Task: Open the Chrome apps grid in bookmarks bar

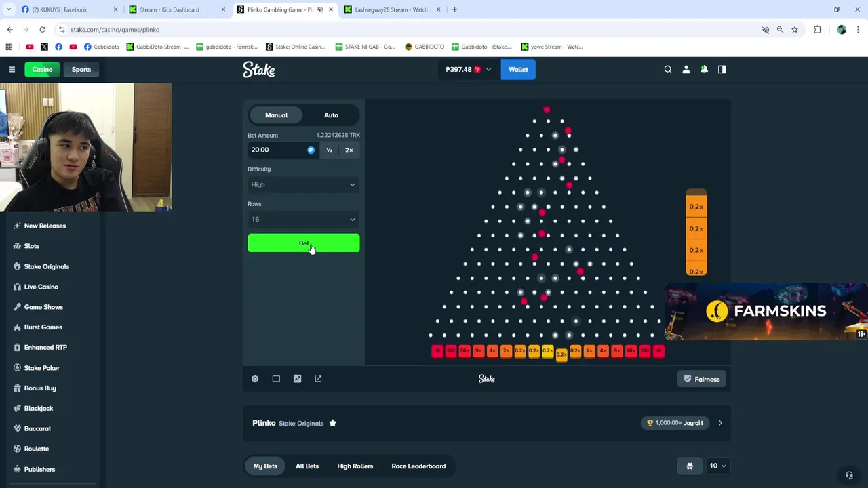Action: 9,47
